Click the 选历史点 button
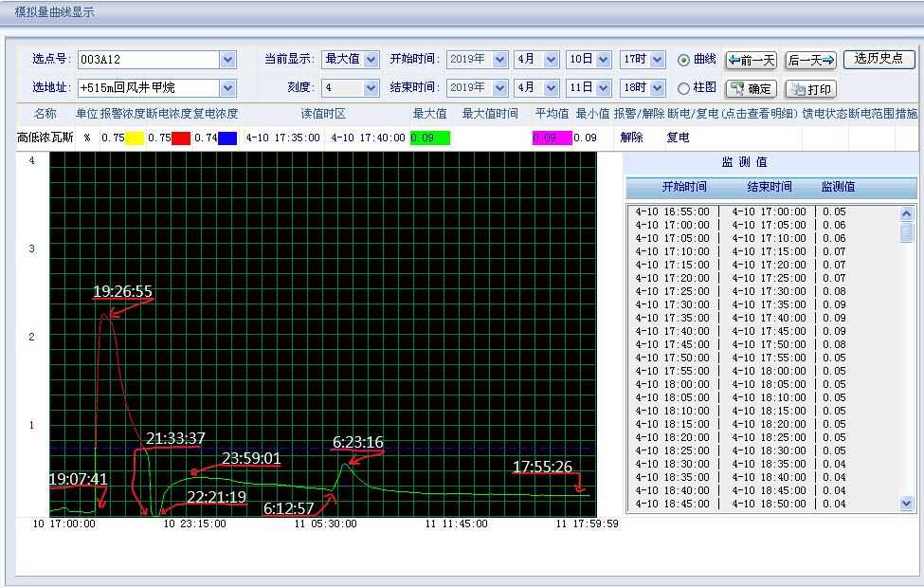 point(879,59)
